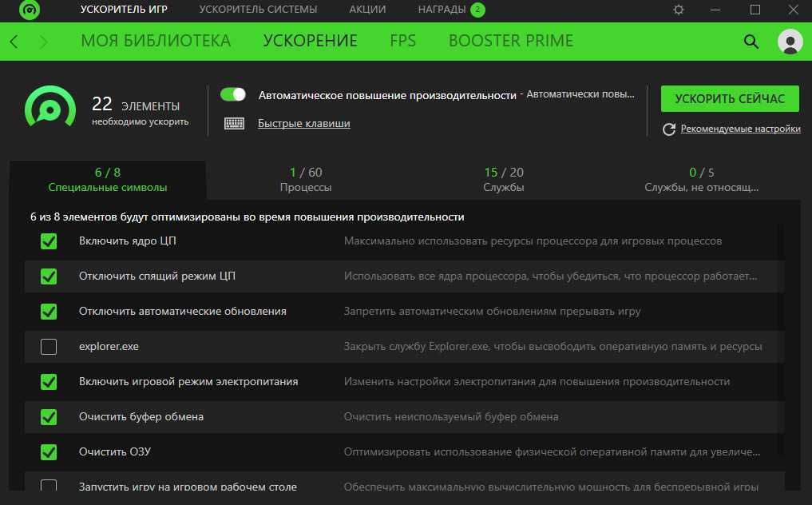Open the user profile avatar
The height and width of the screenshot is (505, 812).
tap(790, 42)
